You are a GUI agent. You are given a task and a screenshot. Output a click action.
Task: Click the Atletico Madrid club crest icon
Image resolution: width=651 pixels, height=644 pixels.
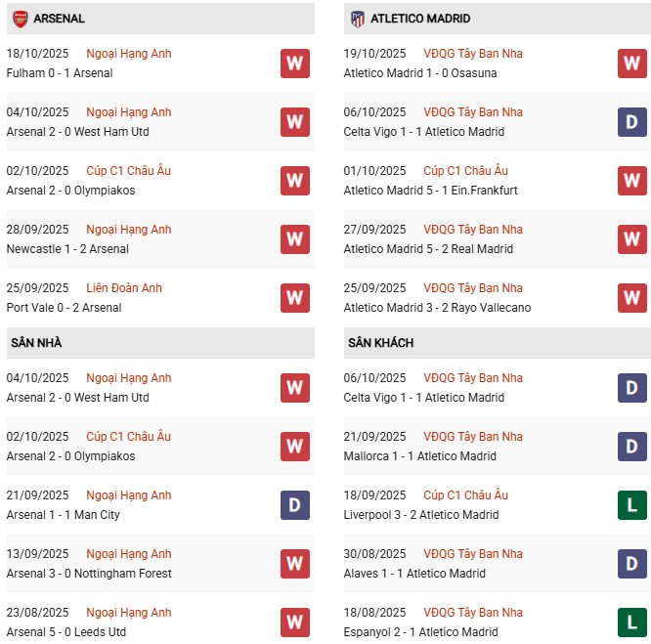358,19
